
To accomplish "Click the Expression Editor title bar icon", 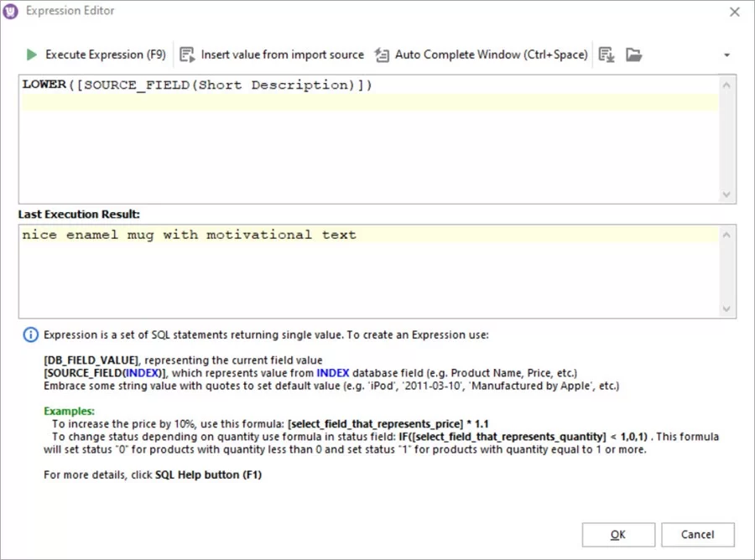I will (x=12, y=11).
